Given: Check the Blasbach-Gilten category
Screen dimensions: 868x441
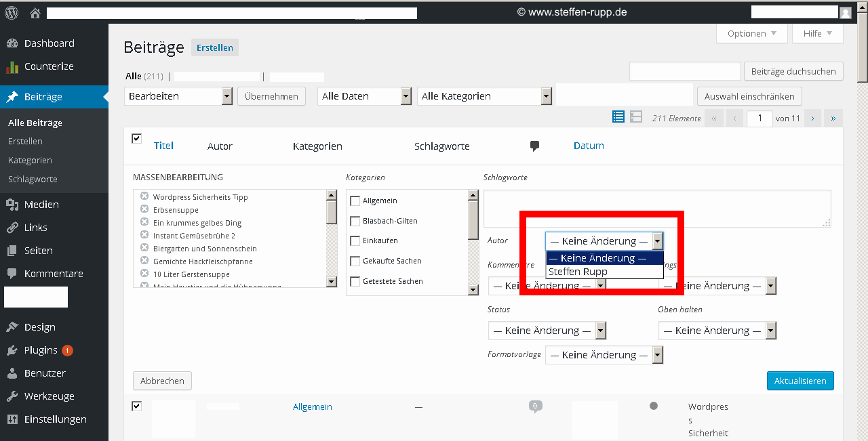Looking at the screenshot, I should click(355, 222).
